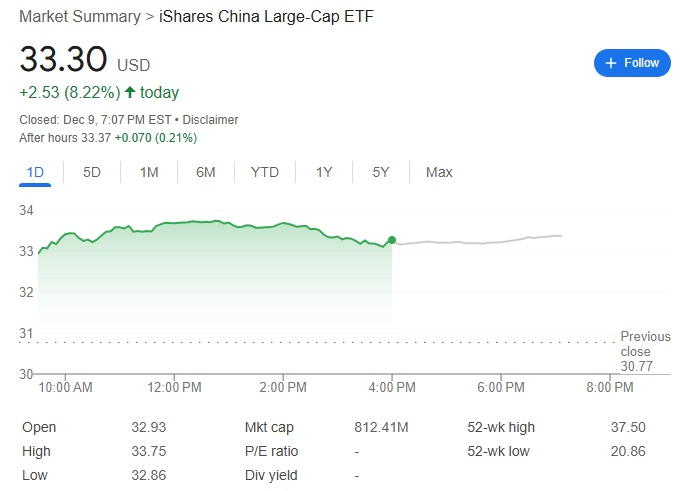Click the green up arrow icon

pos(129,92)
